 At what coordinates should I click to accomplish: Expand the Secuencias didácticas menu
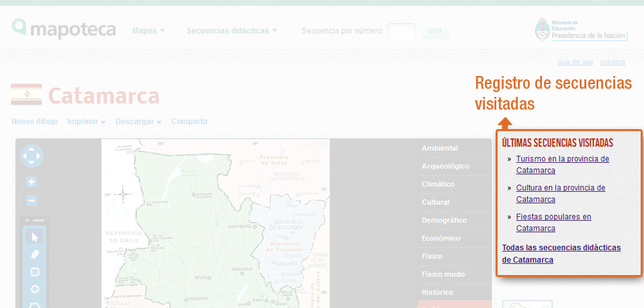tap(232, 31)
